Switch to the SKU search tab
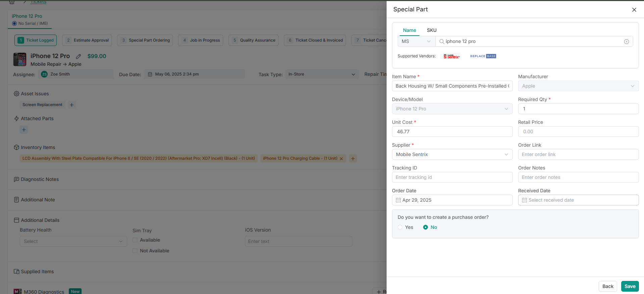The height and width of the screenshot is (294, 644). click(x=432, y=30)
